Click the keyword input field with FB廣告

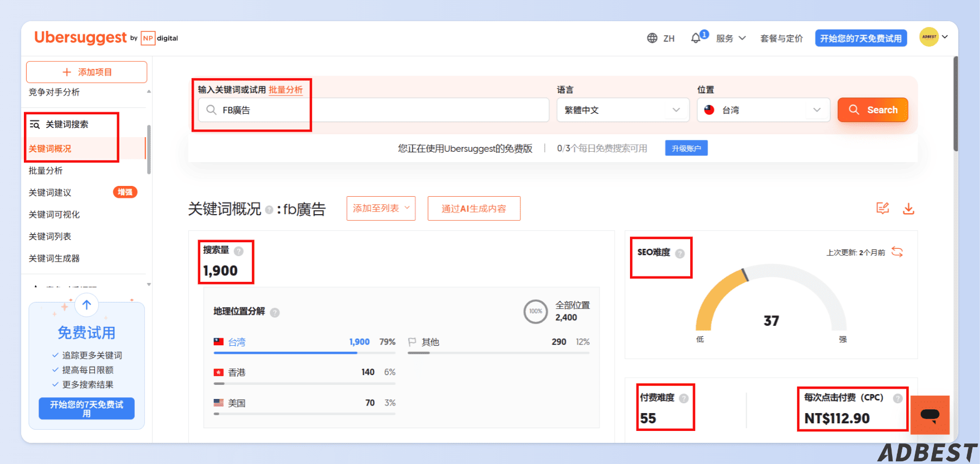pyautogui.click(x=373, y=110)
